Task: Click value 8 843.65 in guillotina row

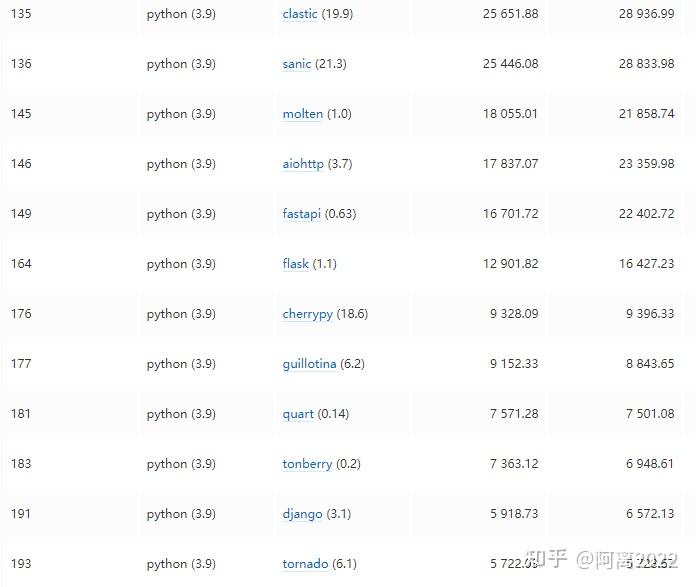Action: tap(650, 364)
